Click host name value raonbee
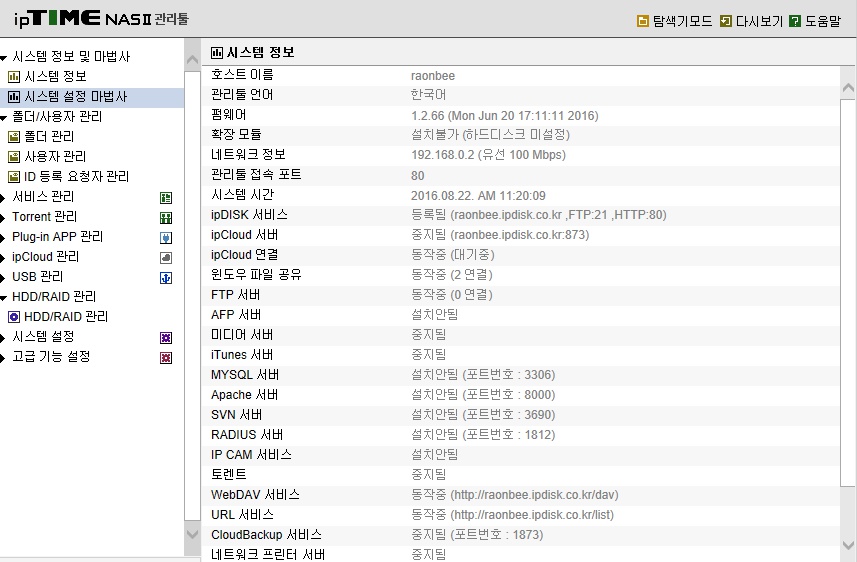 (433, 75)
